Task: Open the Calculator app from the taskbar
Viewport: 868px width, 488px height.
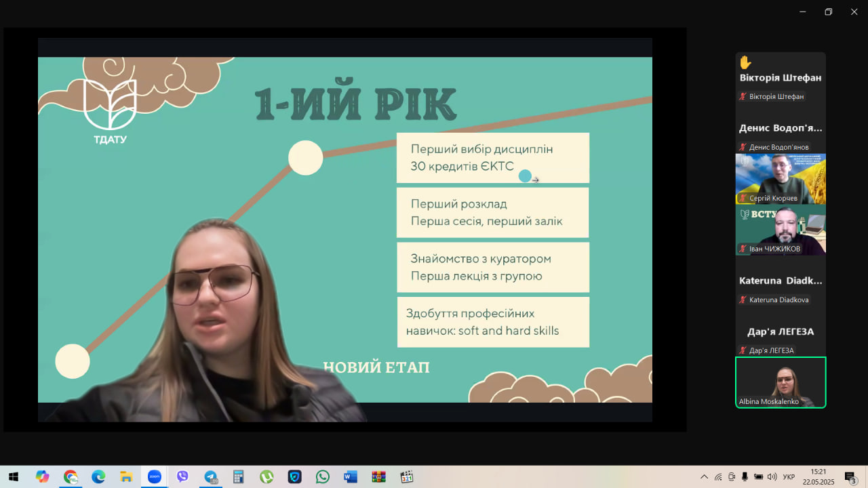Action: tap(238, 477)
